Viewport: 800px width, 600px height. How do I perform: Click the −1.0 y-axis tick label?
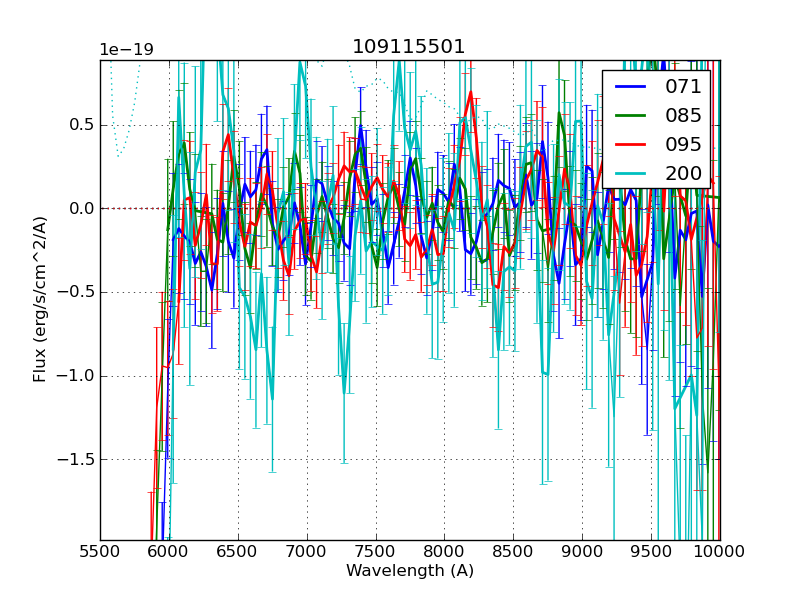click(x=76, y=376)
